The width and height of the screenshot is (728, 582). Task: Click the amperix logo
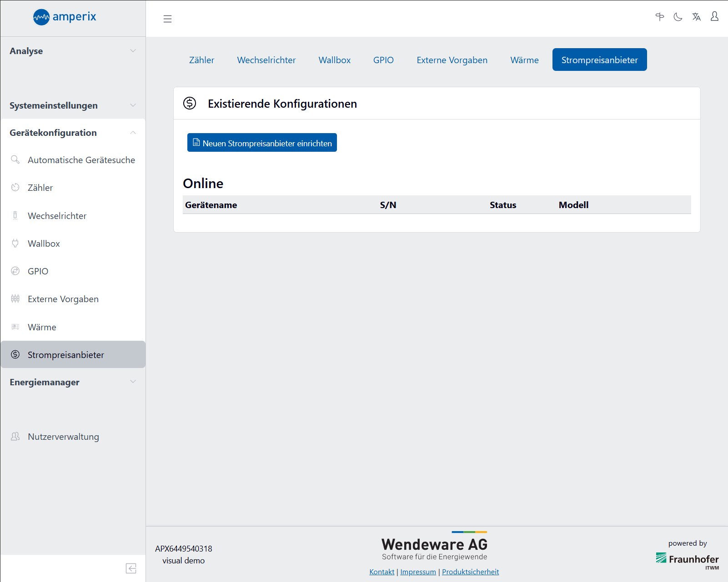click(65, 17)
